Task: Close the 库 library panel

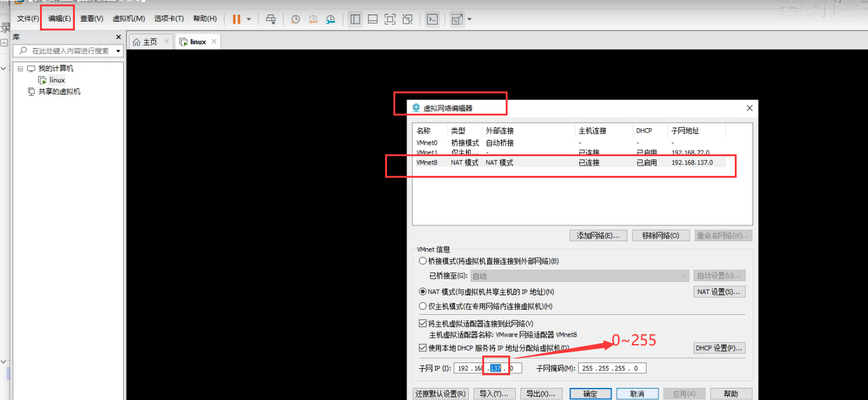Action: click(118, 37)
